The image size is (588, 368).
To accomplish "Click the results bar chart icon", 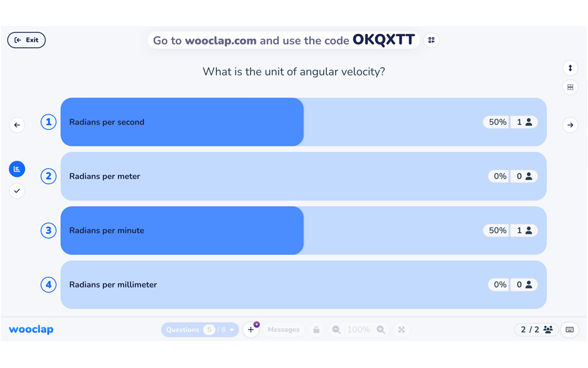I will point(17,169).
